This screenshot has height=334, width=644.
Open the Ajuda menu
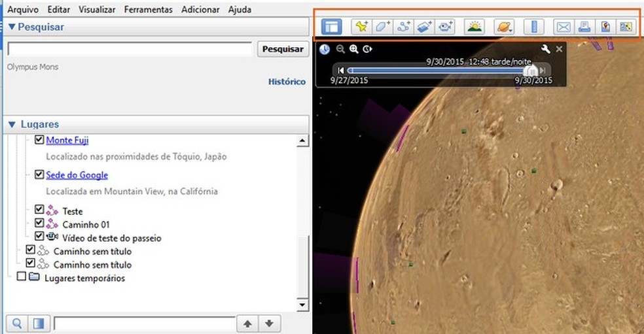click(x=240, y=9)
